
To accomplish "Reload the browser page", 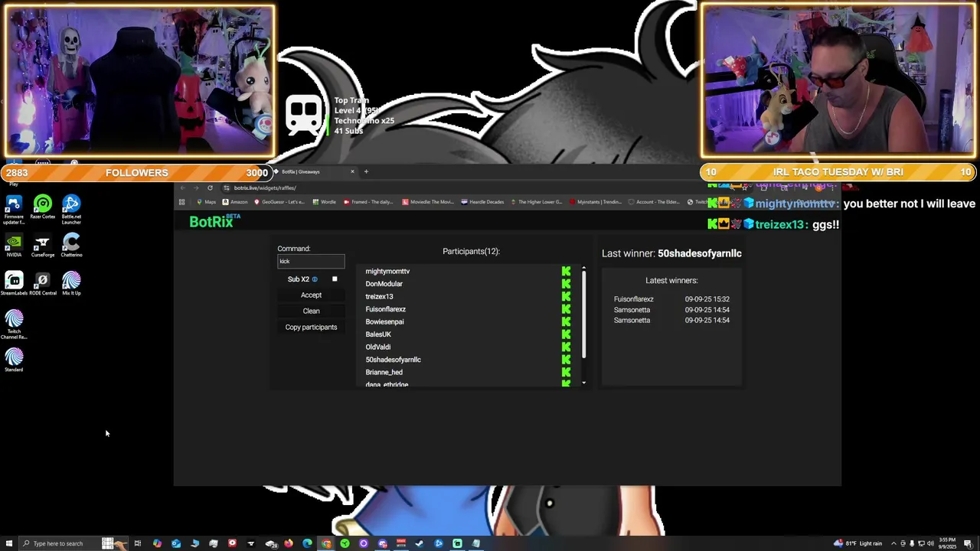I will pos(210,187).
